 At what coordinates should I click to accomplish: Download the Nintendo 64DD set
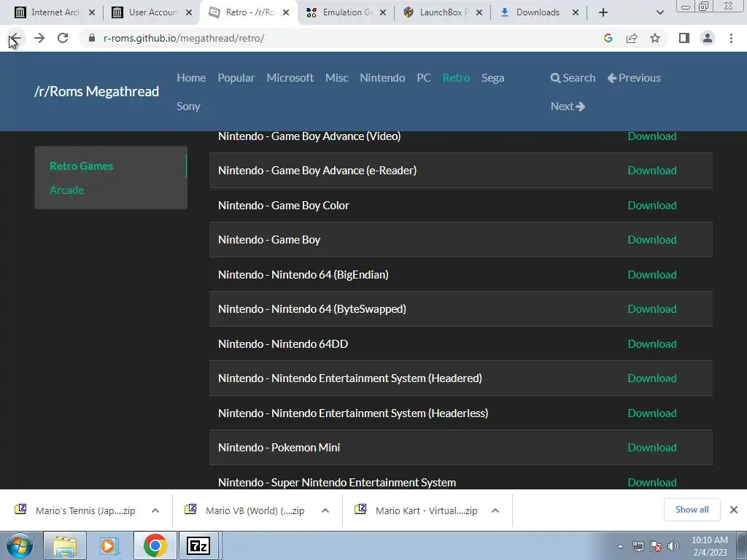pos(651,344)
